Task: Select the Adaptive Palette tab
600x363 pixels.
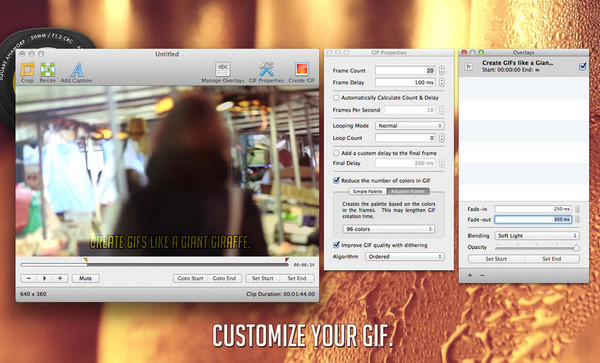Action: click(x=408, y=191)
